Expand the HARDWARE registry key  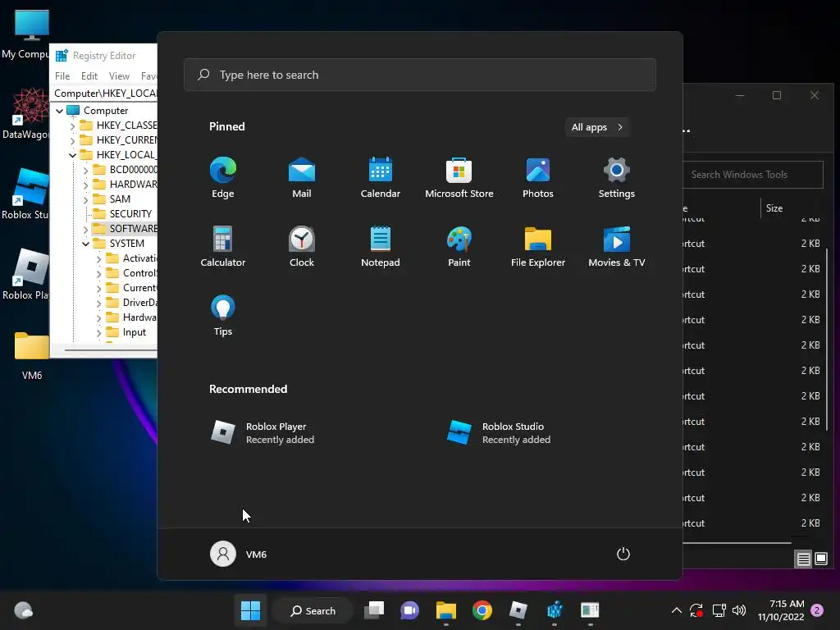85,185
